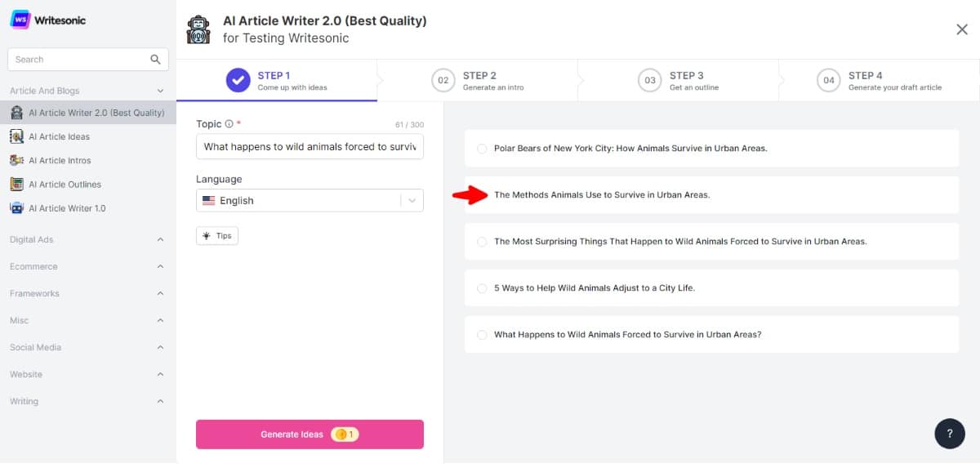980x468 pixels.
Task: Open AI Article Intros from the sidebar
Action: (60, 160)
